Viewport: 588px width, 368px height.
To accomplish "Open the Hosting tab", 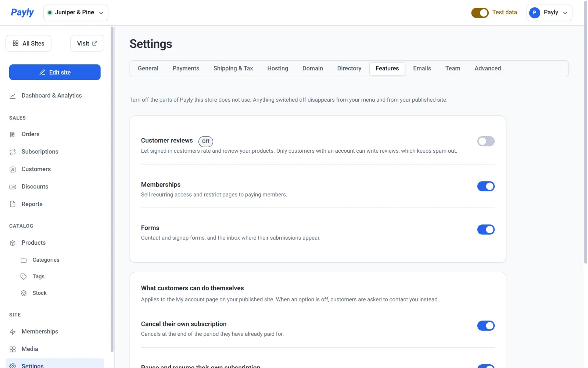I will click(x=277, y=68).
